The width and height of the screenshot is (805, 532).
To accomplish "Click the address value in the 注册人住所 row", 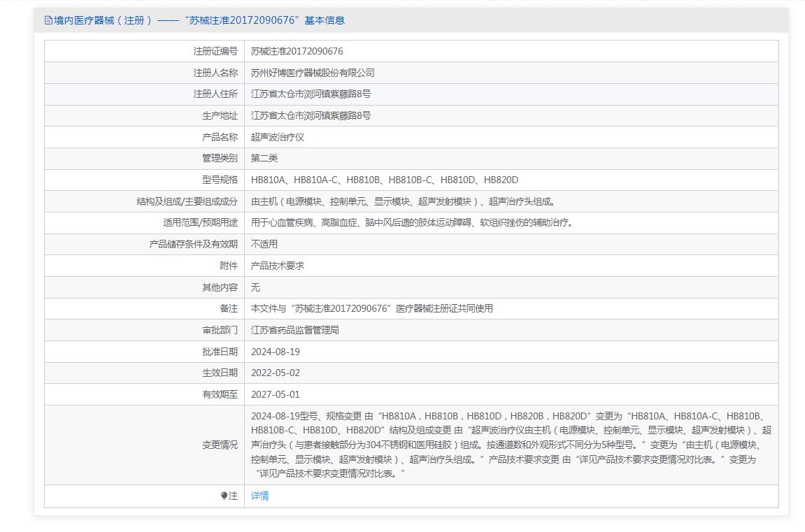I will [311, 94].
